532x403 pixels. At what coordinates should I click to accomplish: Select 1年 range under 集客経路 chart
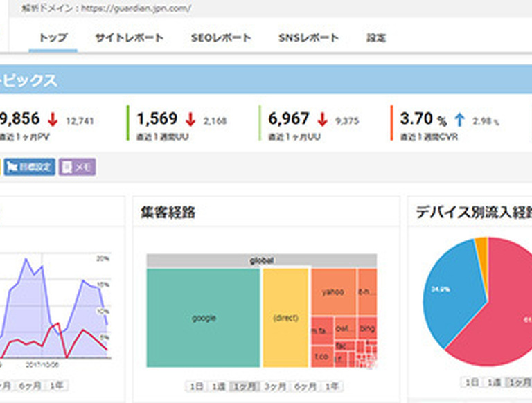332,386
